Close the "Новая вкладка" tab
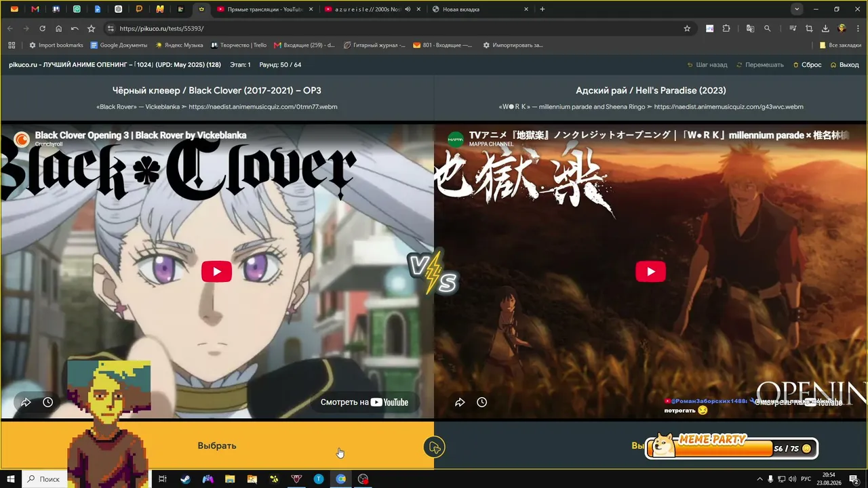Screen dimensions: 868x488 (526, 9)
